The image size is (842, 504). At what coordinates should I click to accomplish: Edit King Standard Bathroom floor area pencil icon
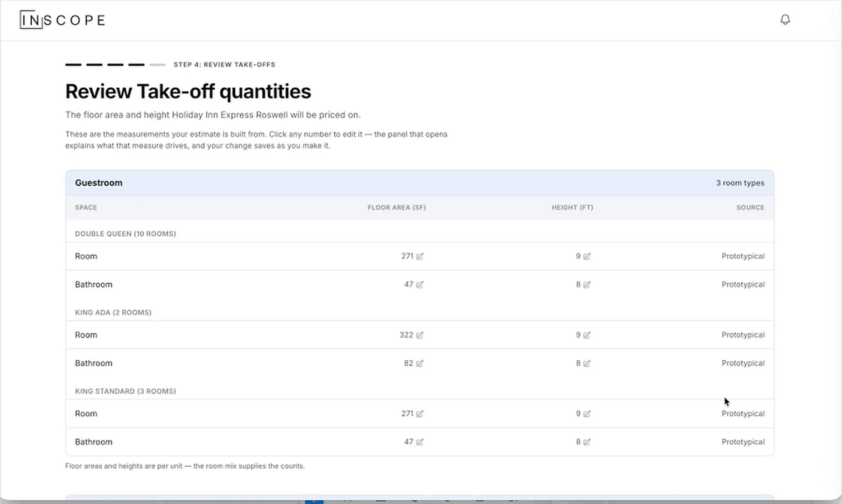[x=420, y=442]
